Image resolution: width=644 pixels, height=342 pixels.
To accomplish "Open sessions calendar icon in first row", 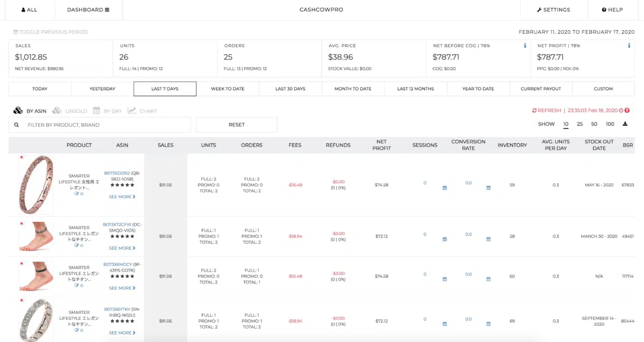I will tap(444, 188).
